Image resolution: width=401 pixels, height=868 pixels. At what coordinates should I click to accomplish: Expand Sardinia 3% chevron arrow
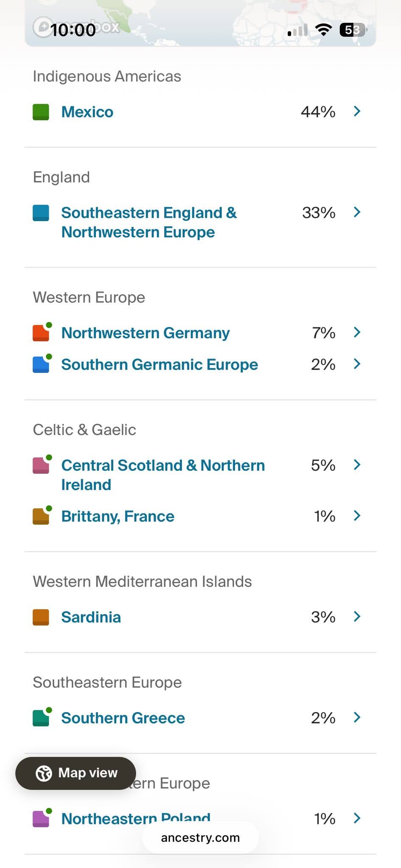357,616
